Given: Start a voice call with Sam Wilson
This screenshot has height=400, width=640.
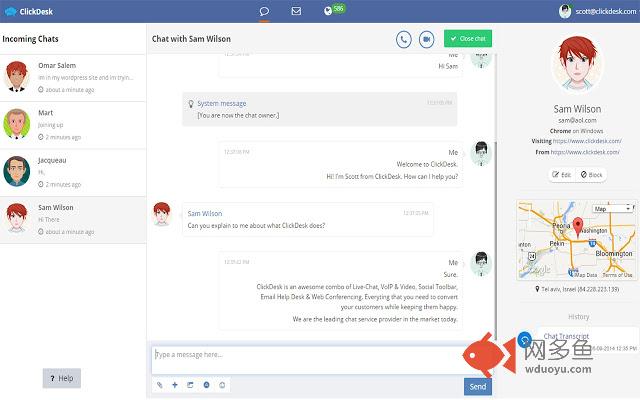Looking at the screenshot, I should [404, 39].
